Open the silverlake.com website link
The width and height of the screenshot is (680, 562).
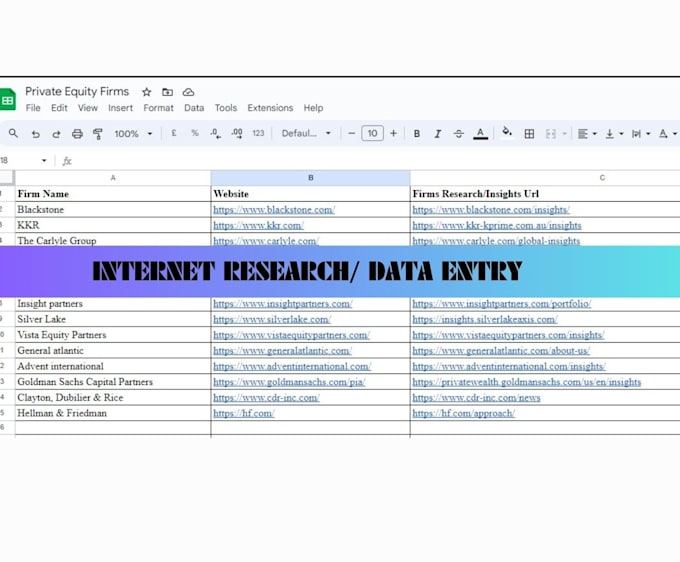(x=272, y=319)
